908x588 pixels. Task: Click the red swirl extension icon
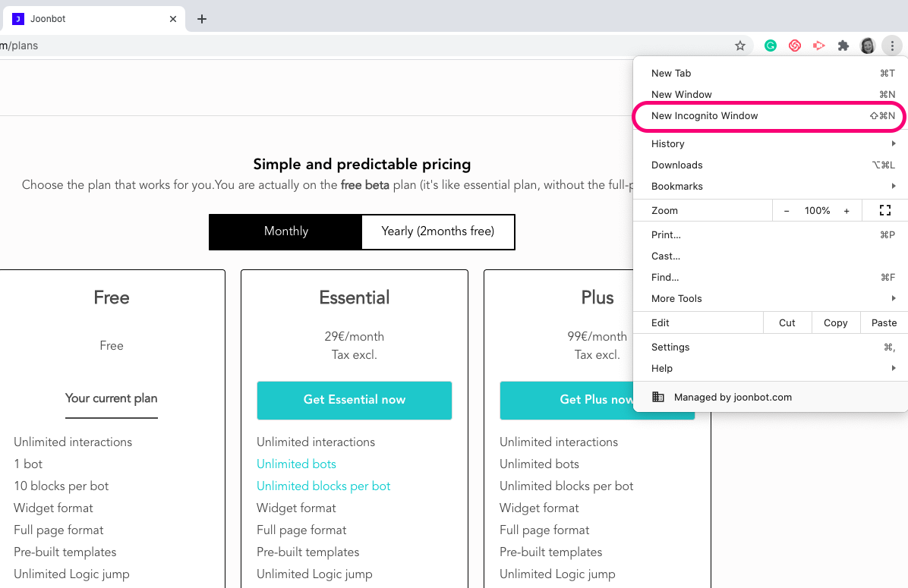pos(794,46)
